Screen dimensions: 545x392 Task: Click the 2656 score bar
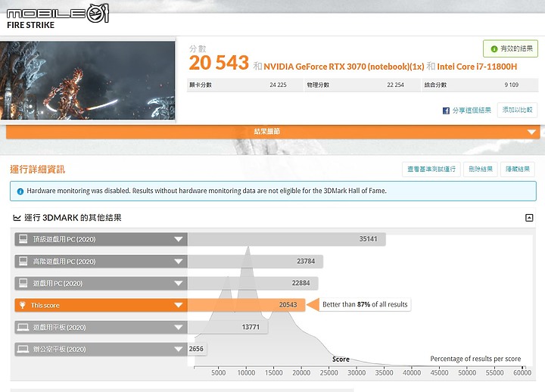coord(197,350)
